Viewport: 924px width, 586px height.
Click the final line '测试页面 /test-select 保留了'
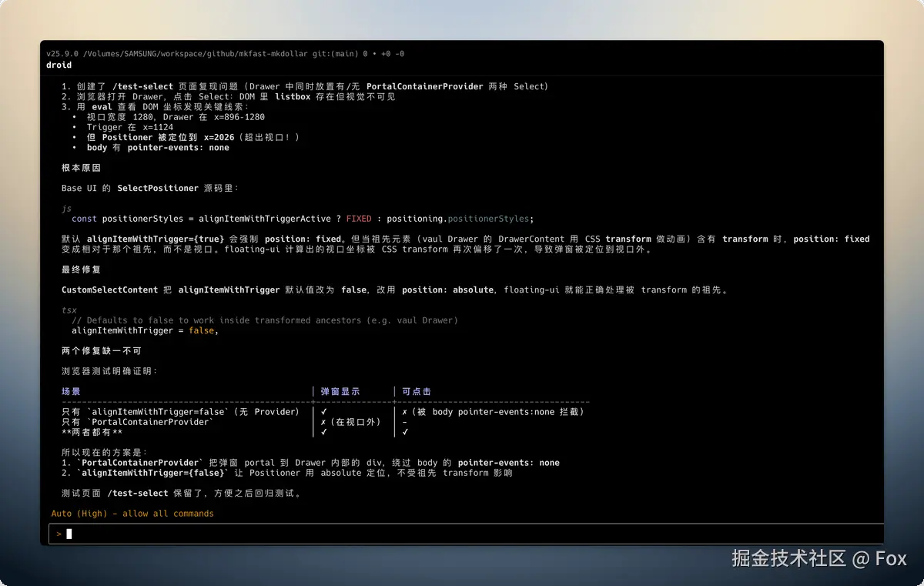(x=182, y=493)
